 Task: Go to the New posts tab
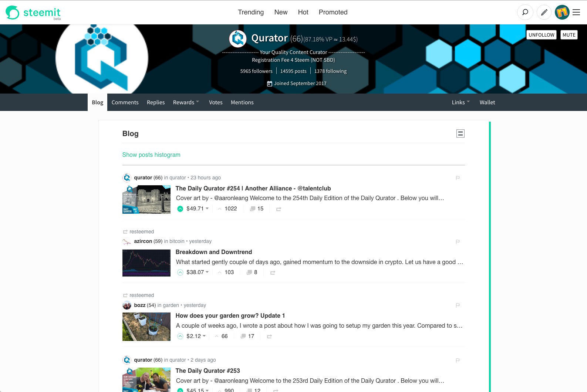[x=281, y=12]
